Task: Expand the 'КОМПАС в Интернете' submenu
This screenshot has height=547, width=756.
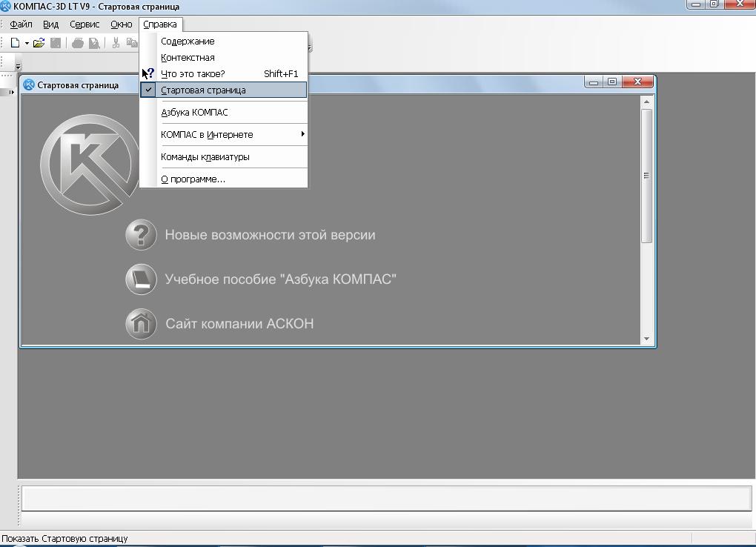Action: 224,135
